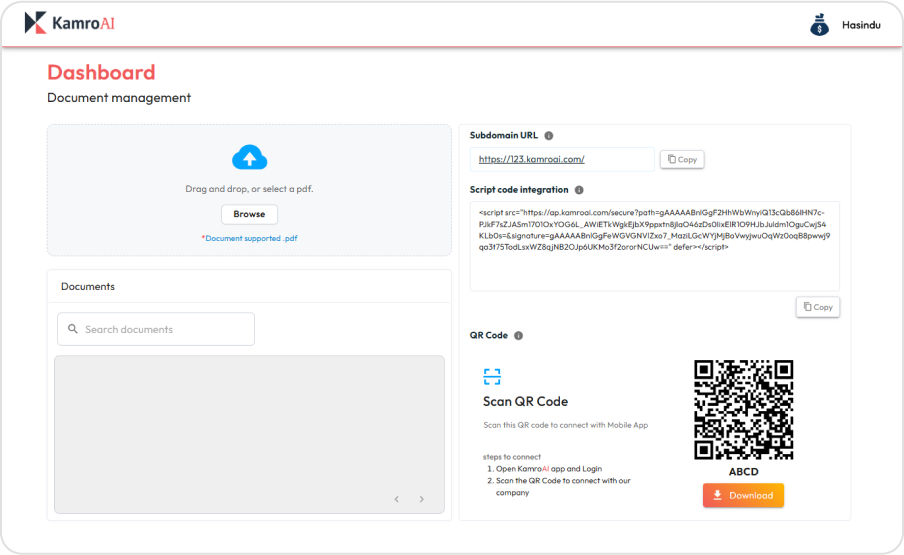The image size is (904, 555).
Task: Open the https://123.kamroai.com/ link
Action: coord(532,159)
